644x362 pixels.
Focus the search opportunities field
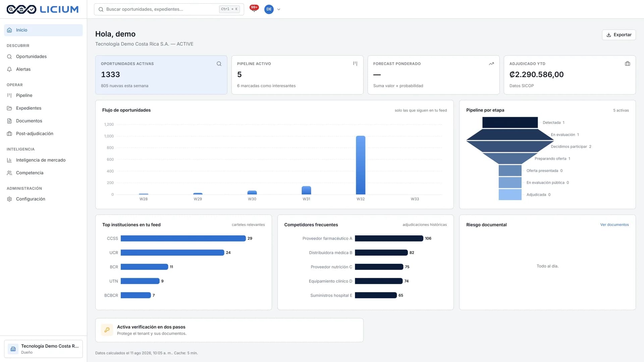click(x=169, y=9)
